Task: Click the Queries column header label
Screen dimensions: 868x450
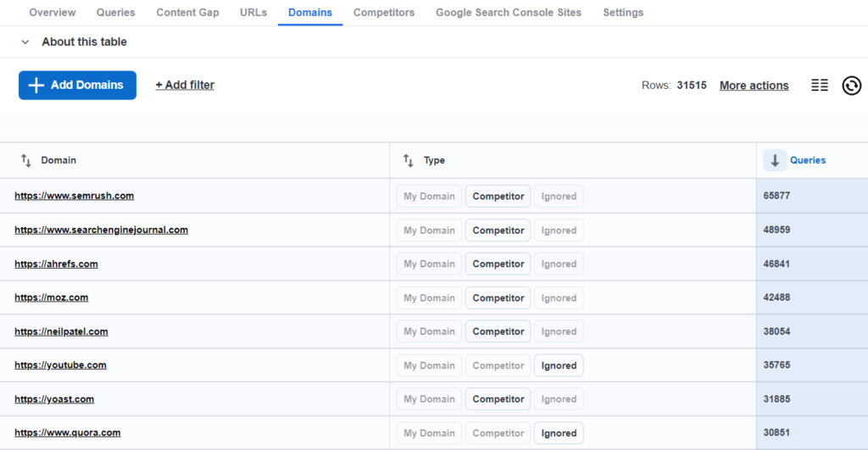Action: [808, 160]
